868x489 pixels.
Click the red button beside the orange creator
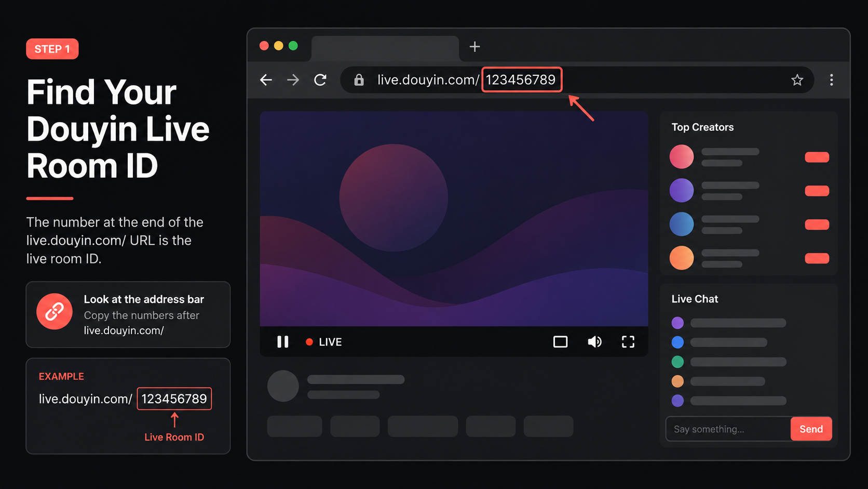point(817,258)
